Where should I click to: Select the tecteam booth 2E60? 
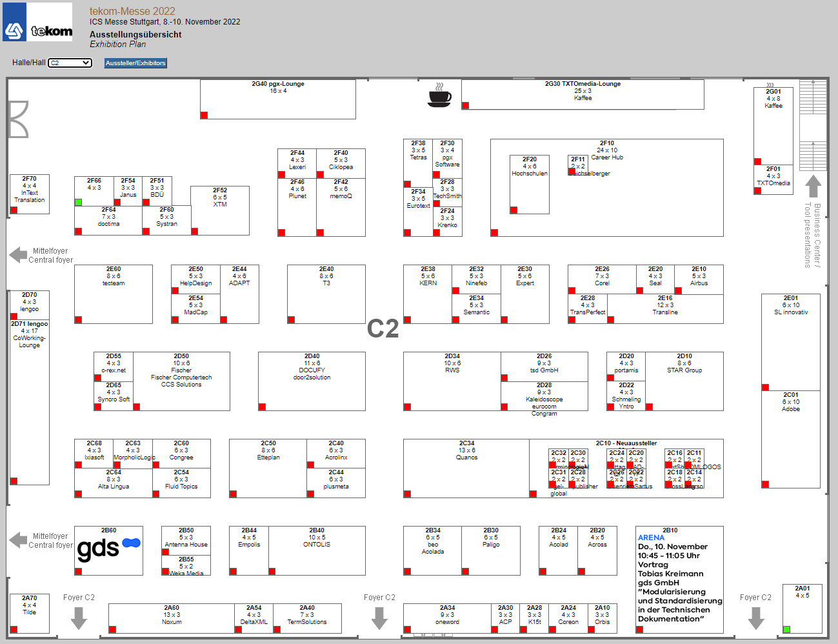pos(114,294)
